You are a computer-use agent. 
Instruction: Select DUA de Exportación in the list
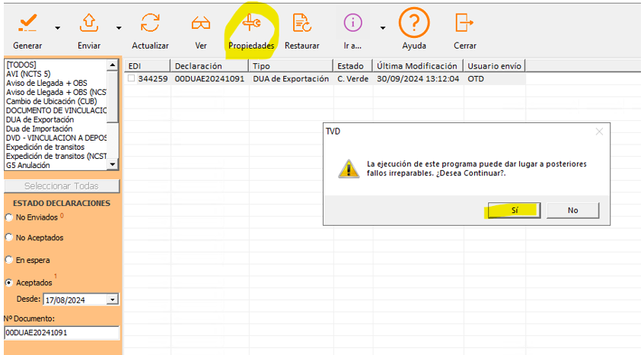[x=40, y=119]
